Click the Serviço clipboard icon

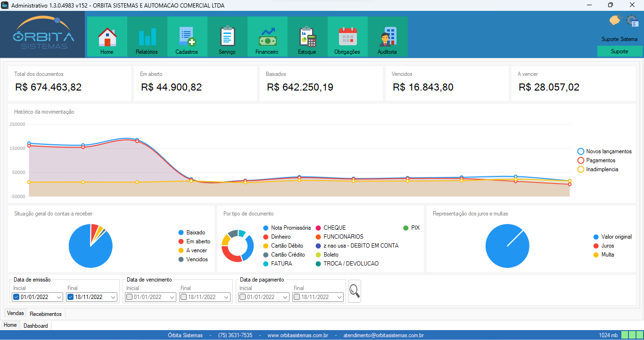click(x=227, y=36)
